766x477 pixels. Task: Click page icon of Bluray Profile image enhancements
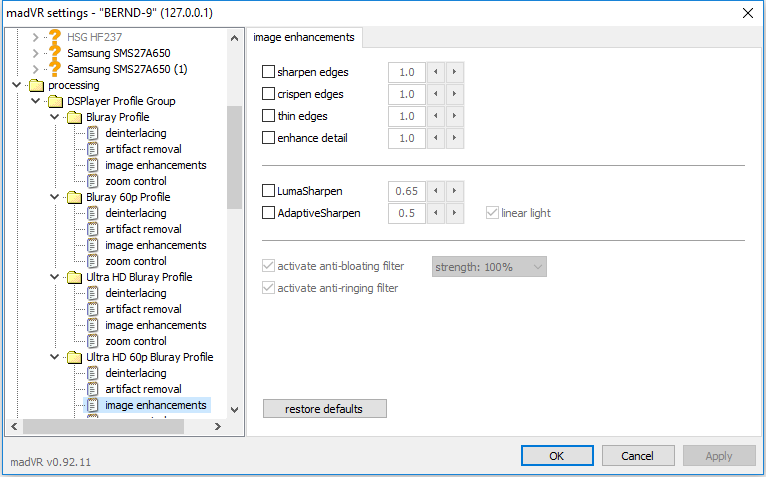click(93, 165)
